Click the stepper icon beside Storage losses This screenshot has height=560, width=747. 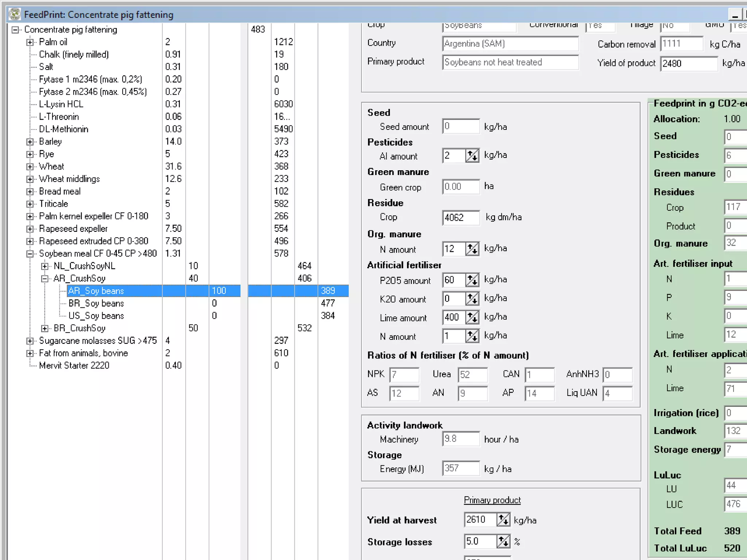(x=503, y=541)
